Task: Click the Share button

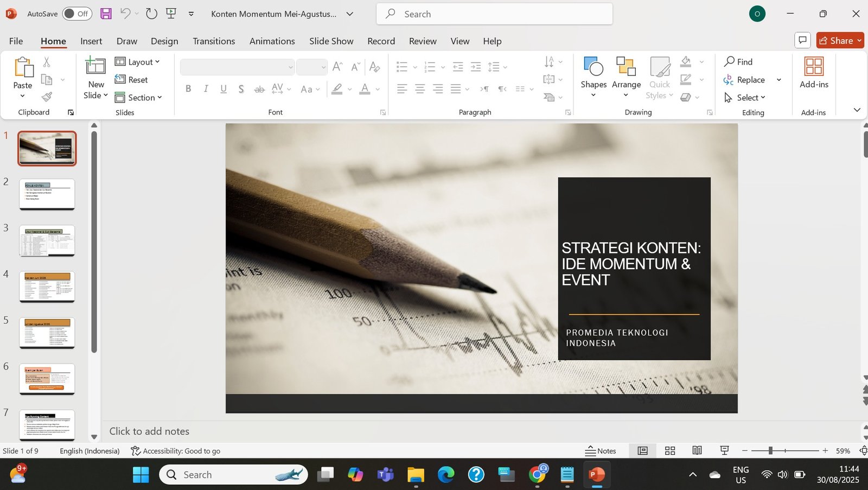Action: click(840, 40)
